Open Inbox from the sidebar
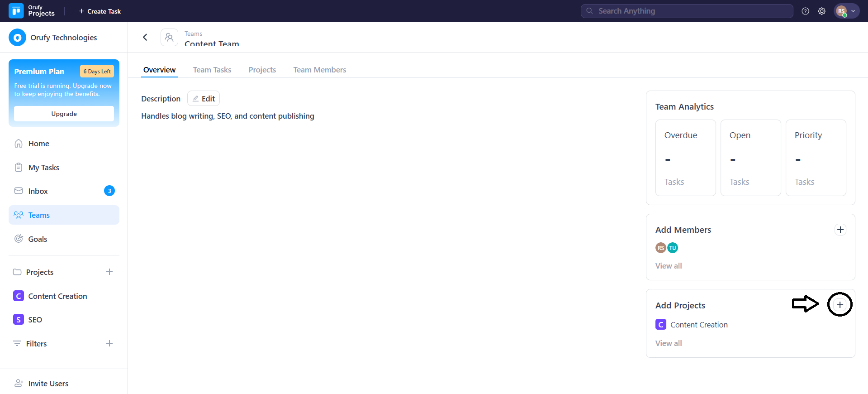Viewport: 868px width, 394px height. click(38, 191)
